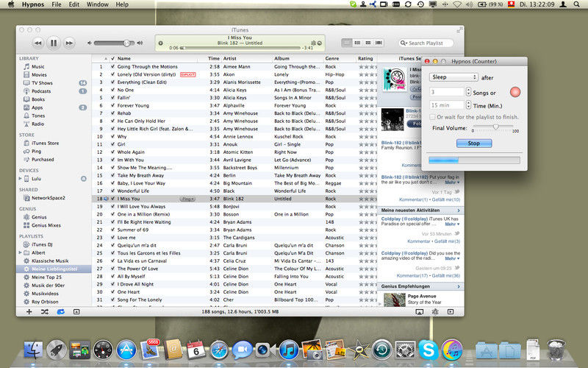Image resolution: width=588 pixels, height=368 pixels.
Task: Pause playback in iTunes
Action: (x=54, y=43)
